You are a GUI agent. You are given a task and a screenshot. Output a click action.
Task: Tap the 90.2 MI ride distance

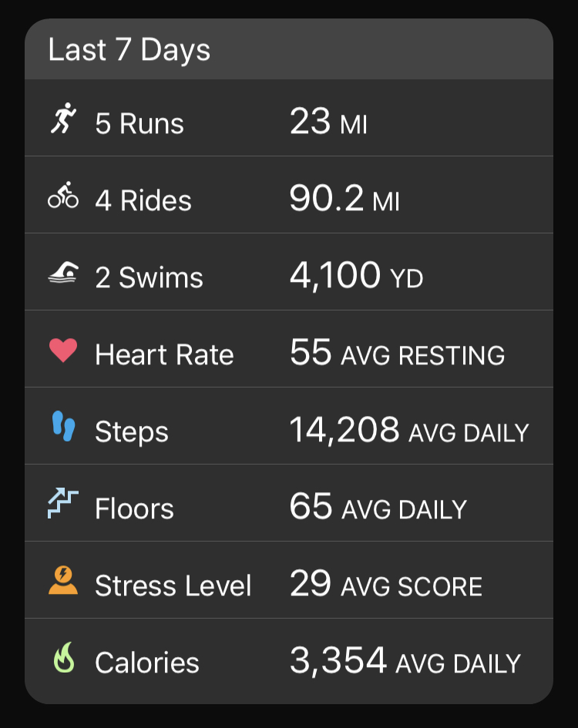click(344, 200)
